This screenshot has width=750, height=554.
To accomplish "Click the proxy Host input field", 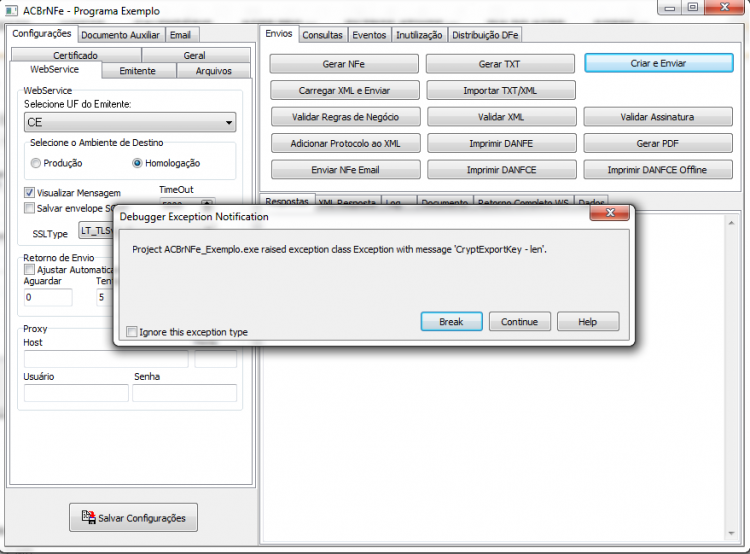I will pos(106,359).
